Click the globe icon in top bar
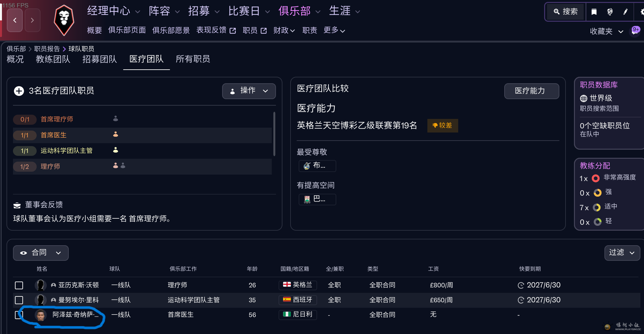Image resolution: width=644 pixels, height=334 pixels. pyautogui.click(x=610, y=12)
